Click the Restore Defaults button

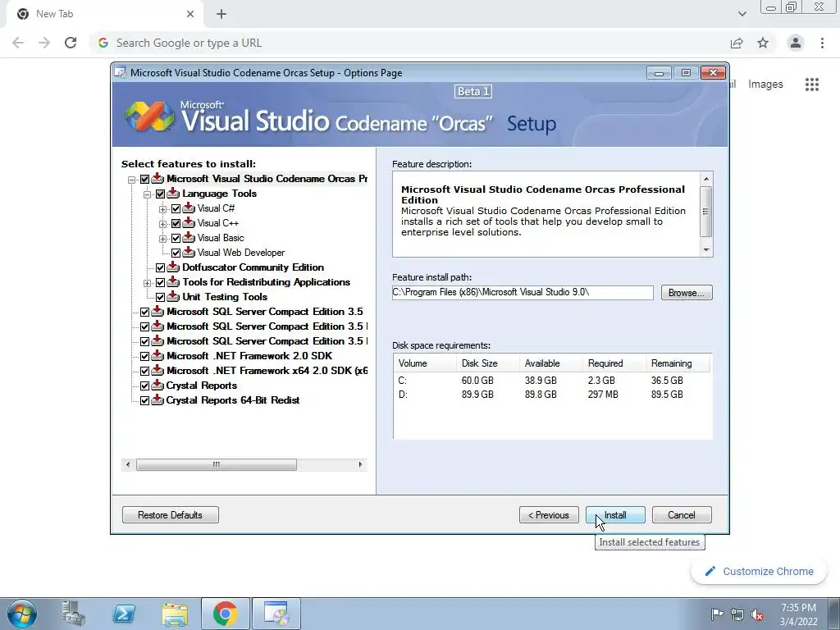point(171,515)
